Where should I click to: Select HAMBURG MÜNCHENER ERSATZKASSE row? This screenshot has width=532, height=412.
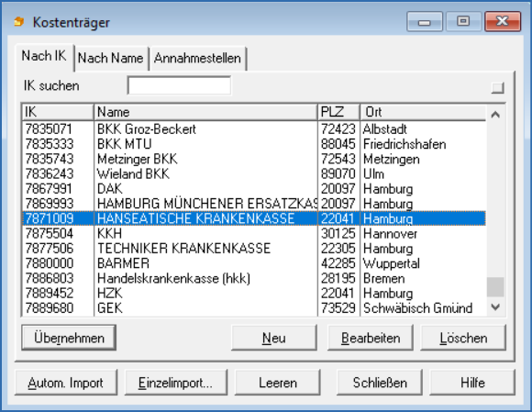point(254,204)
